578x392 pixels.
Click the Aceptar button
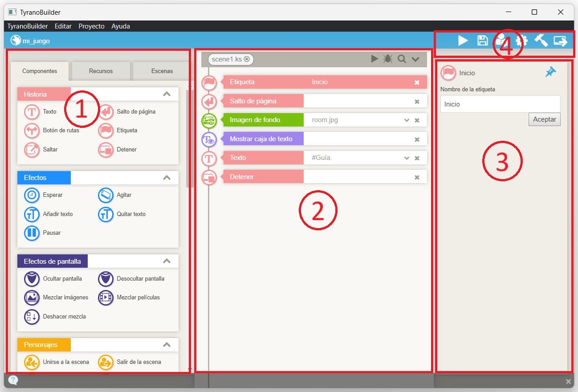pos(545,119)
